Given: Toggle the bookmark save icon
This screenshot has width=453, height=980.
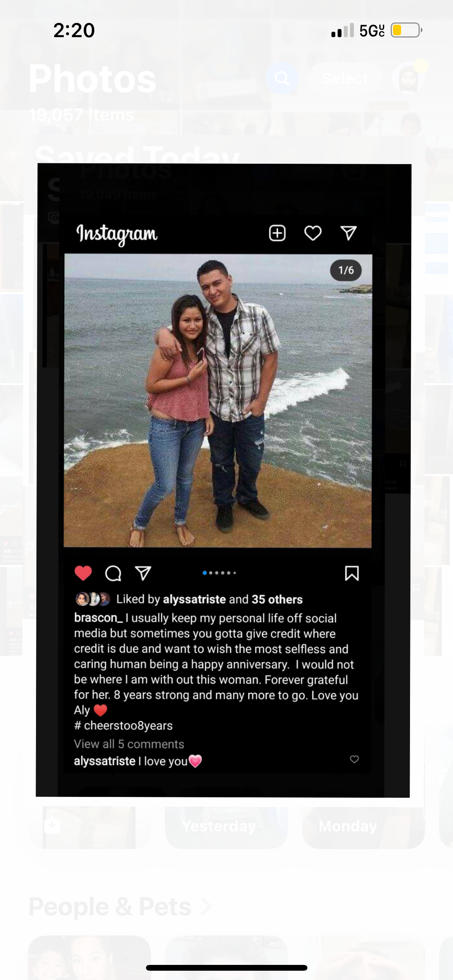Looking at the screenshot, I should 352,573.
